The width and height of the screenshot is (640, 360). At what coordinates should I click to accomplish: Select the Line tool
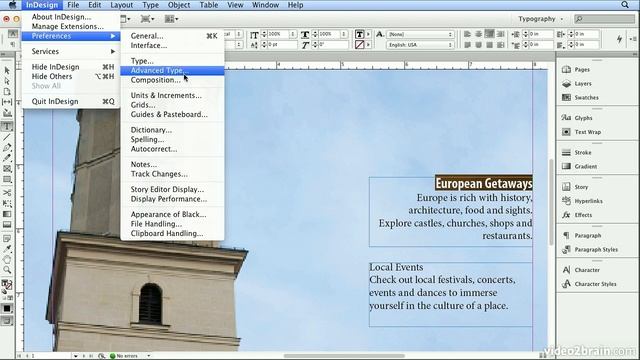(x=7, y=138)
